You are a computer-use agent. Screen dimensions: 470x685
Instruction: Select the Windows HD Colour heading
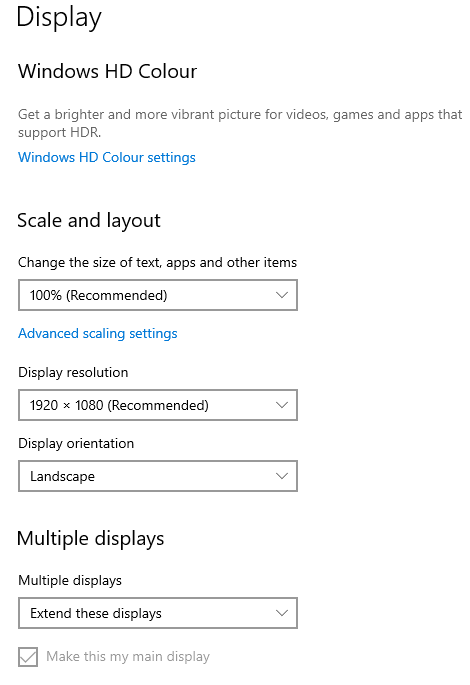pyautogui.click(x=107, y=71)
